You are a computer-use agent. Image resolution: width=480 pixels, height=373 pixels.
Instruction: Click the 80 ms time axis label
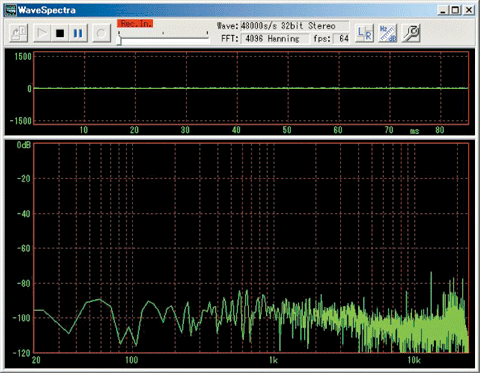pyautogui.click(x=440, y=130)
